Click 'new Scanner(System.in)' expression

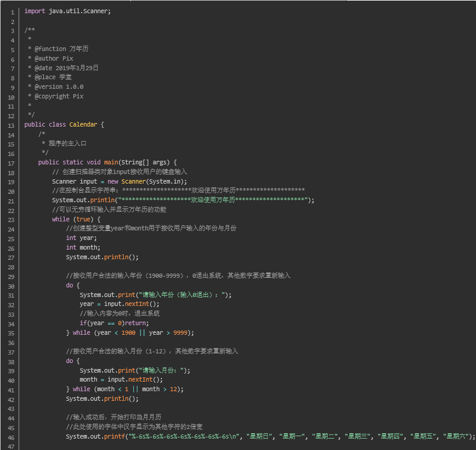(x=146, y=181)
